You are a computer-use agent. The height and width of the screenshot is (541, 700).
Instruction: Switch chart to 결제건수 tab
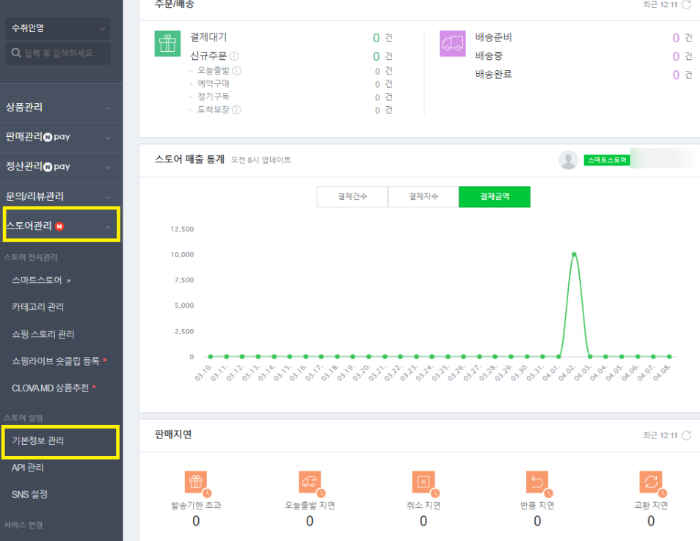(352, 196)
